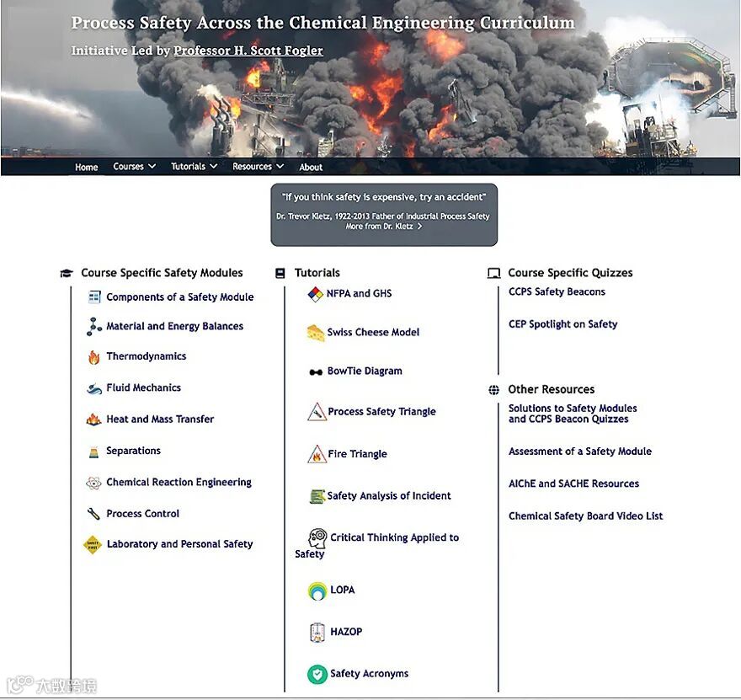Click the Safety Analysis of Incident icon
The image size is (741, 700).
click(x=317, y=496)
